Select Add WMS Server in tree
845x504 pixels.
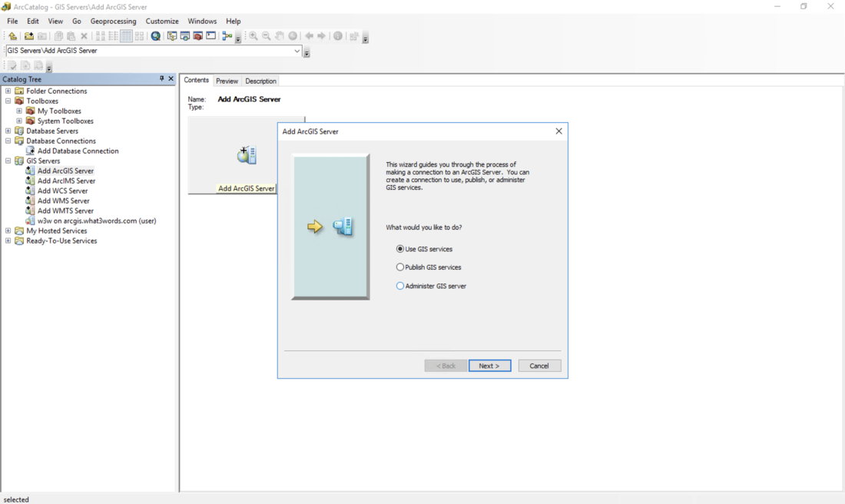tap(64, 201)
